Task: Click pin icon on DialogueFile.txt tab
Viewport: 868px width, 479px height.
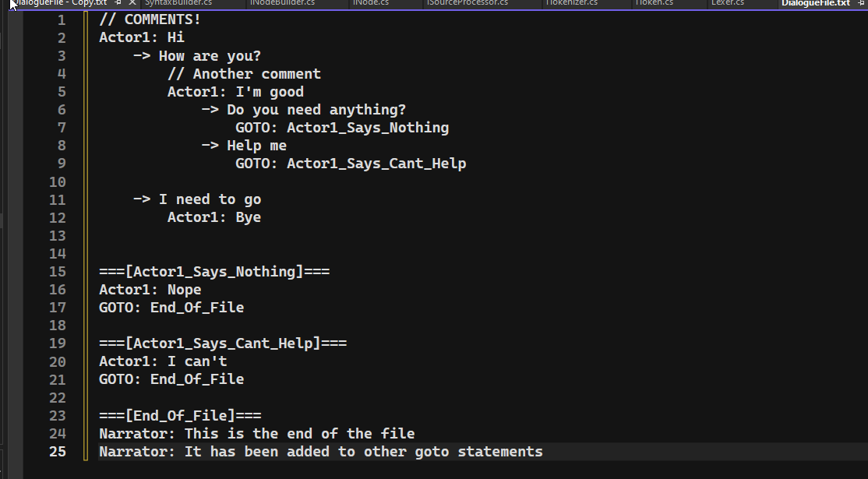Action: 860,3
